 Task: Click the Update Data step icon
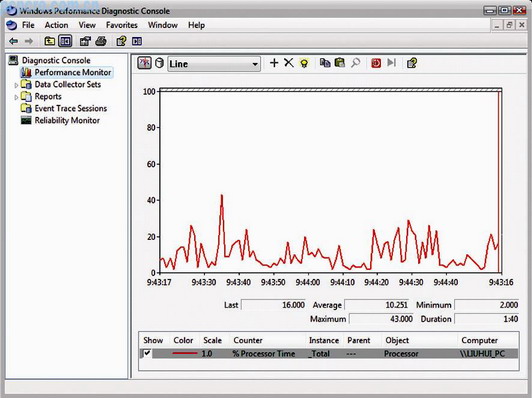[392, 63]
